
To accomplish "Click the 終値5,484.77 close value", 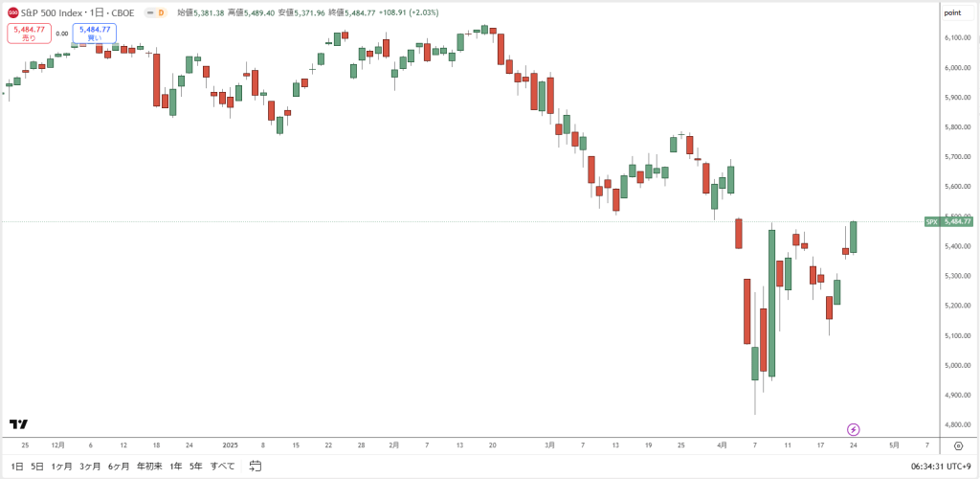I will 352,12.
